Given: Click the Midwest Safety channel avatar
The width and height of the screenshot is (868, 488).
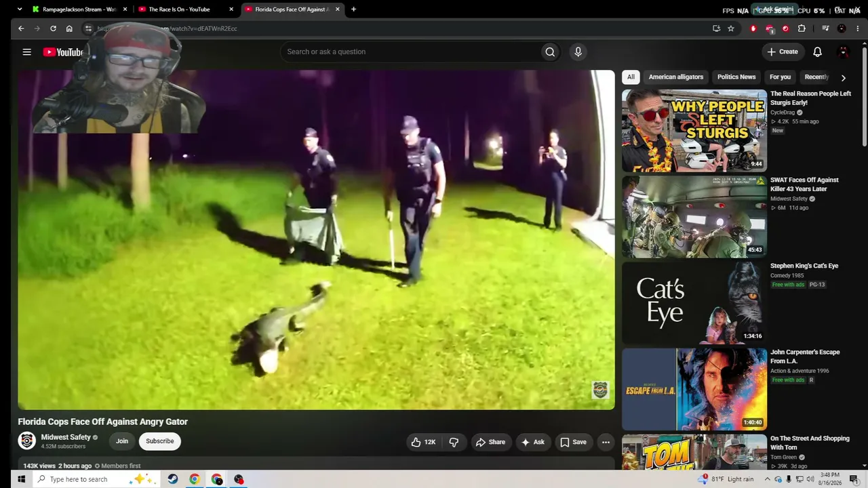Looking at the screenshot, I should tap(27, 441).
